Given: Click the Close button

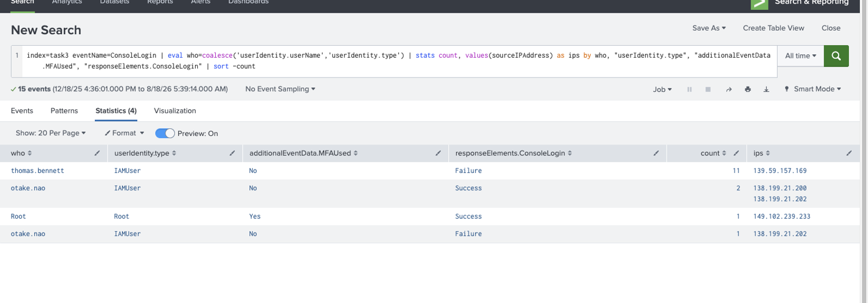Looking at the screenshot, I should 831,28.
